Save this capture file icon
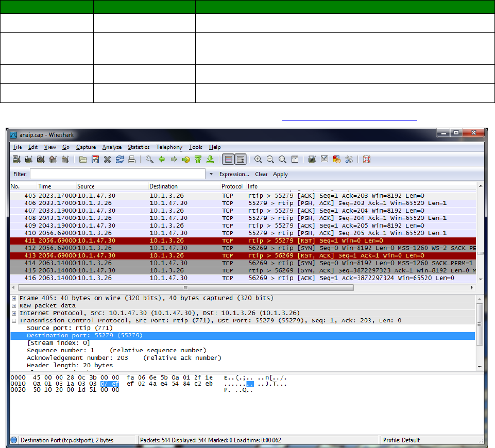The image size is (495, 448). point(95,159)
